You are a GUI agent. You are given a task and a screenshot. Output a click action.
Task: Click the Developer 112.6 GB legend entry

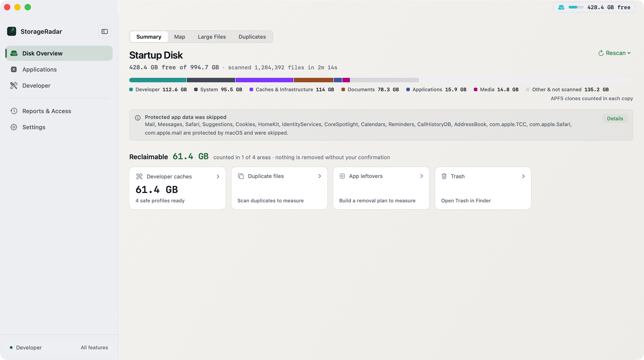click(158, 90)
